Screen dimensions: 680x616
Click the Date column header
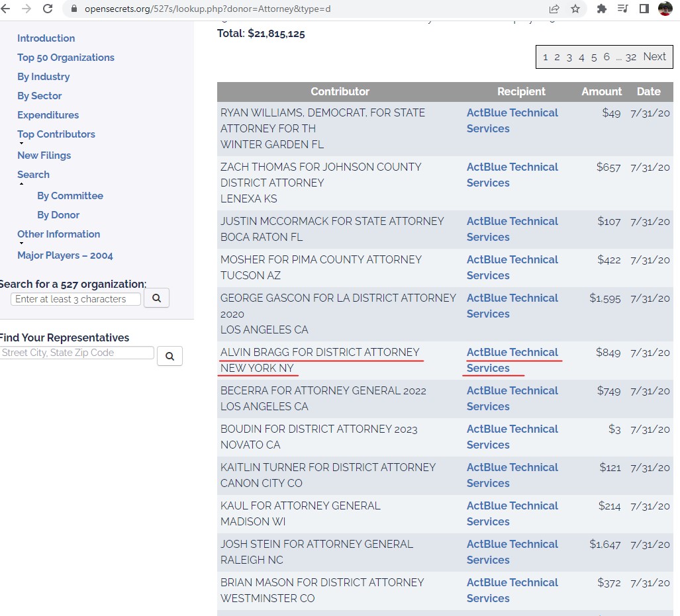tap(649, 91)
